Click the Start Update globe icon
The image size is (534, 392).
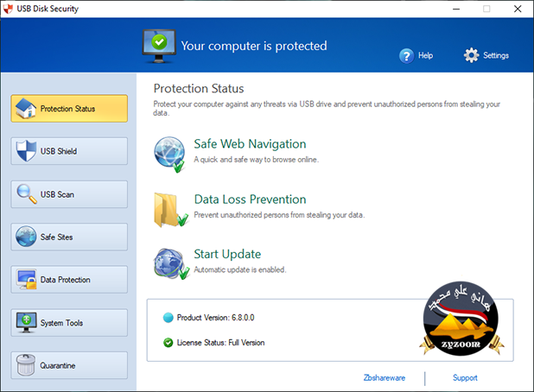[x=171, y=263]
